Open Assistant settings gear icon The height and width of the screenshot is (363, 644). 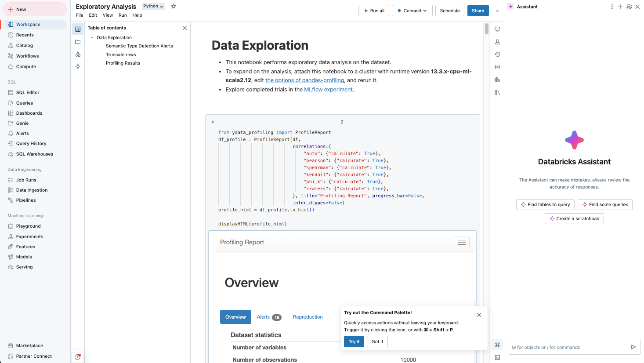[629, 7]
